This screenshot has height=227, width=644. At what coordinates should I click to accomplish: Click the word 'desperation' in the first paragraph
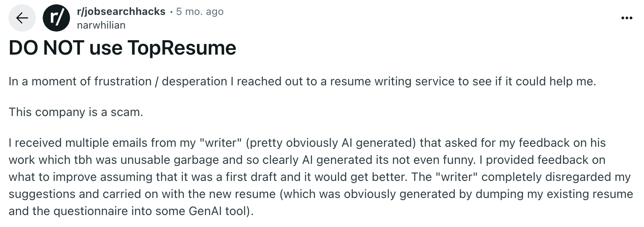194,82
